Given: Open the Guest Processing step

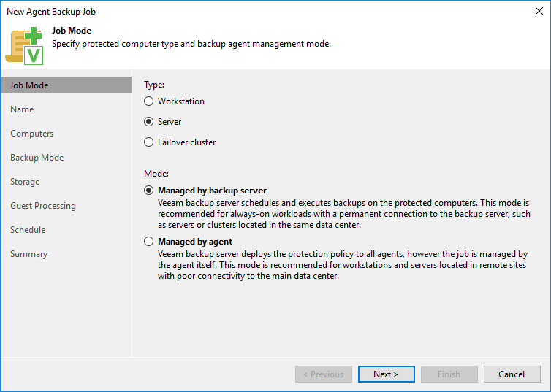Looking at the screenshot, I should pyautogui.click(x=42, y=206).
